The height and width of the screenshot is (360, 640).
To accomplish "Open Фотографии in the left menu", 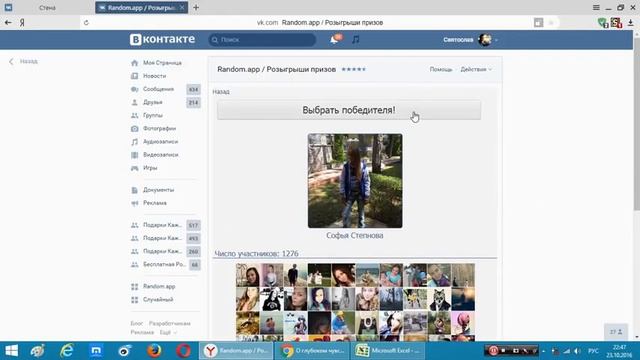I will point(159,128).
